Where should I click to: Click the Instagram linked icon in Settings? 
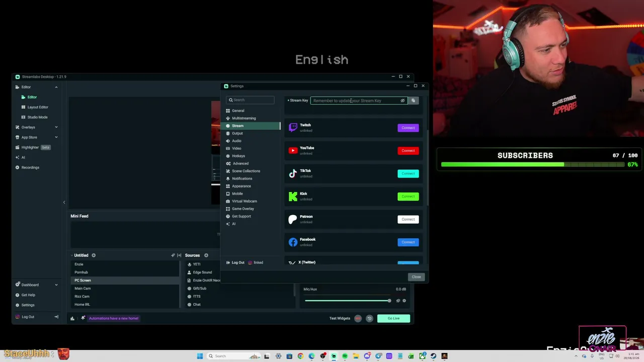250,262
